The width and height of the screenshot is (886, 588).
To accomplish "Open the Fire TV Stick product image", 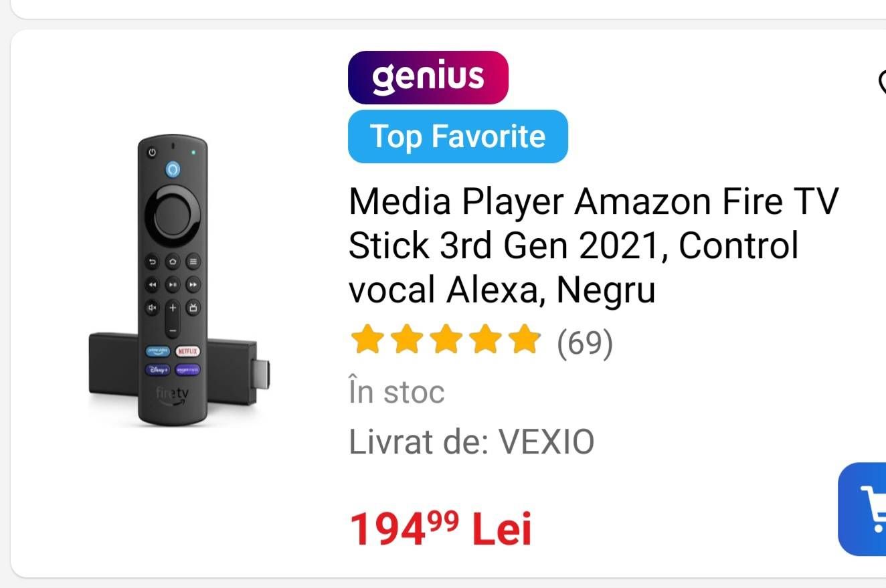I will [x=181, y=281].
